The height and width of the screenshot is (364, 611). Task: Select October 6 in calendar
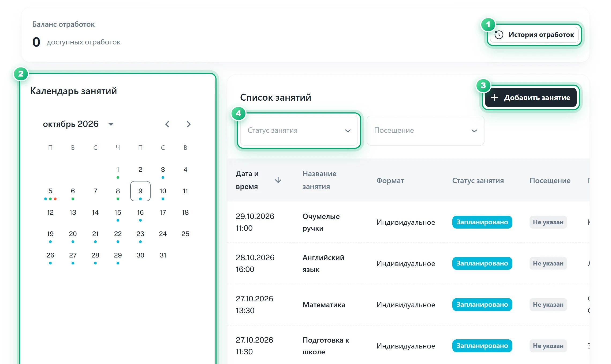click(73, 191)
